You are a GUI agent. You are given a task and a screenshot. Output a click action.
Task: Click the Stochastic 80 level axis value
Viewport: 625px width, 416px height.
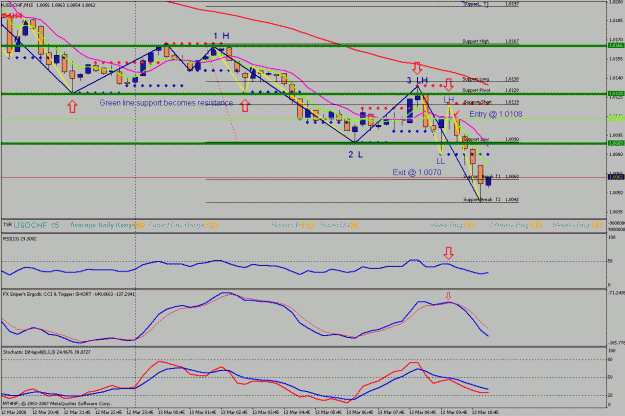click(x=610, y=360)
